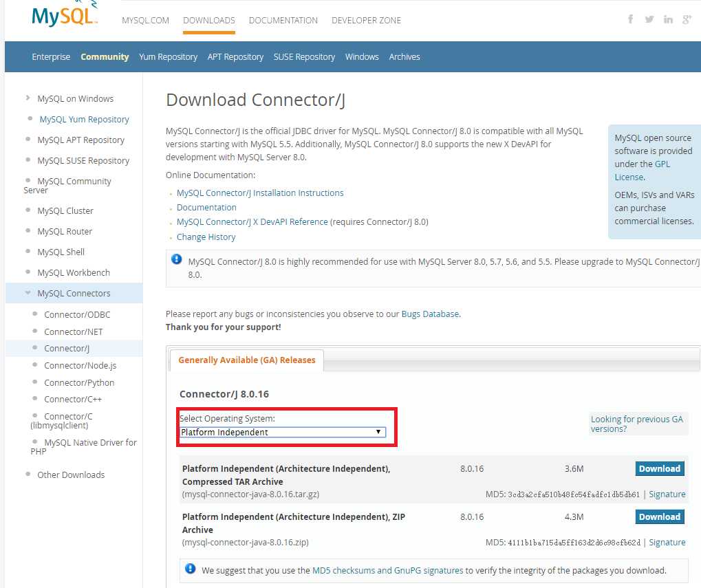
Task: Select the Community menu item
Action: tap(105, 57)
